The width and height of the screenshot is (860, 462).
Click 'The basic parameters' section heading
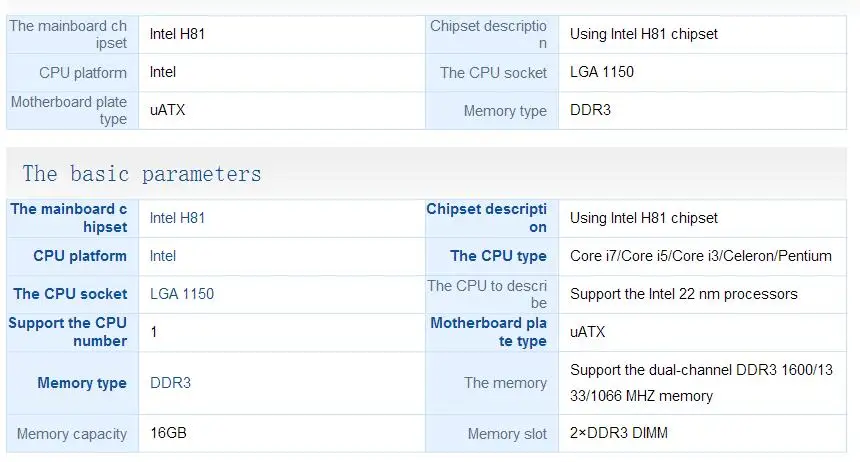pos(142,174)
